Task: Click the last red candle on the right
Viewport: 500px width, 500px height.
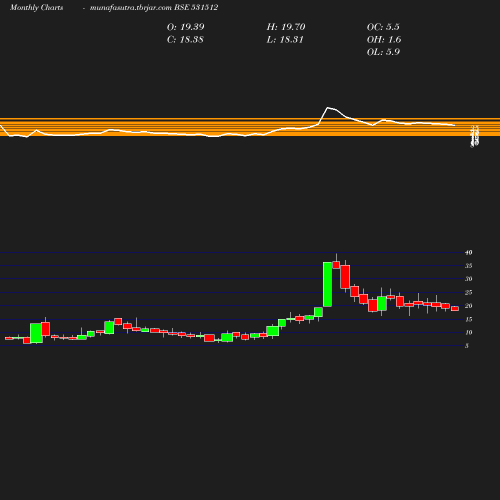Action: [455, 309]
